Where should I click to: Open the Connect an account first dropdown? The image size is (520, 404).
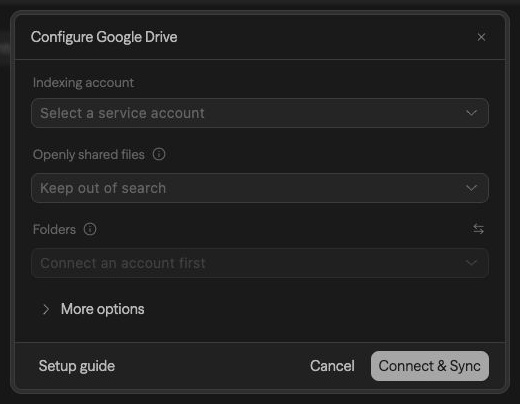click(260, 263)
